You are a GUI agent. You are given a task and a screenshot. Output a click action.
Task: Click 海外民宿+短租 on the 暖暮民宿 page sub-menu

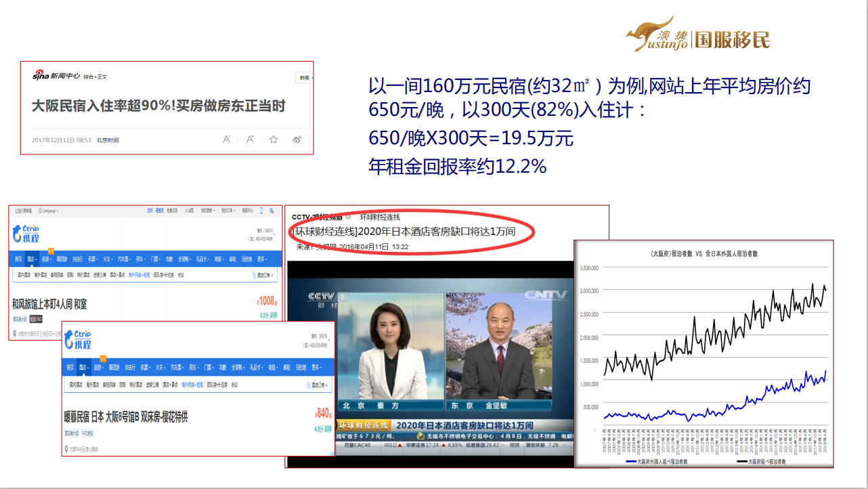coord(192,385)
